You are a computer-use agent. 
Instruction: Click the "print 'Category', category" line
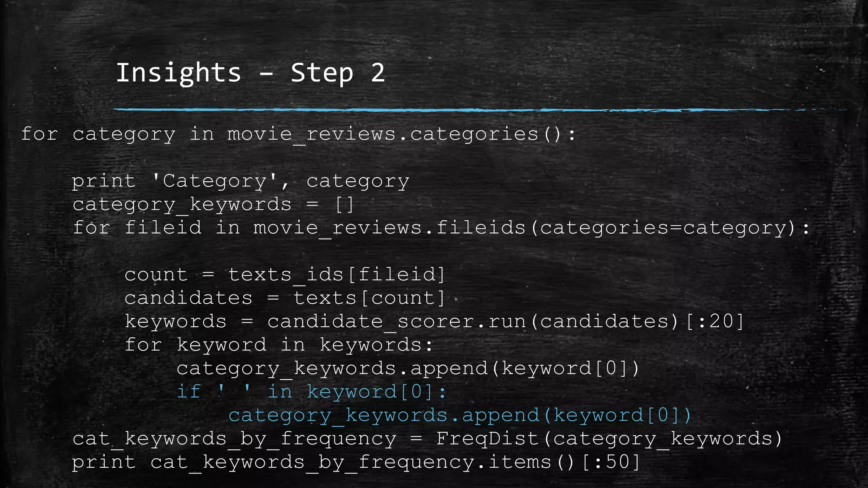(240, 181)
